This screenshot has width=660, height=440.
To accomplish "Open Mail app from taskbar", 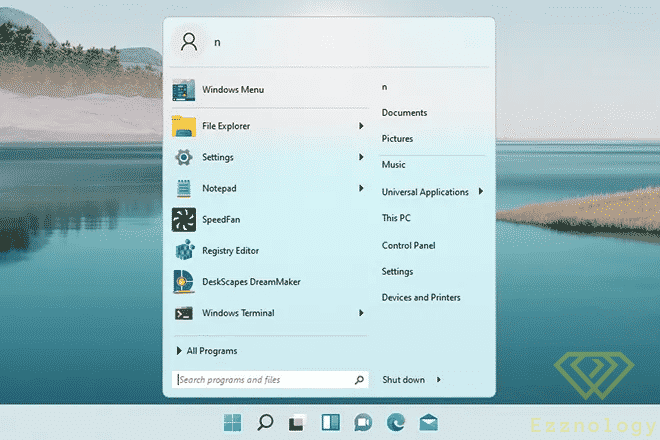I will pyautogui.click(x=428, y=422).
